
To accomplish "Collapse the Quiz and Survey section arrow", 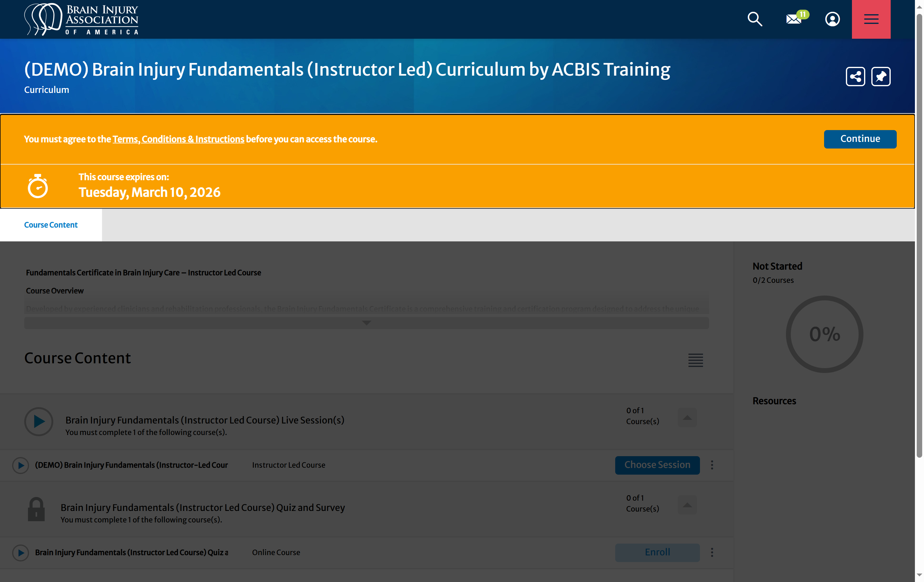I will 687,505.
